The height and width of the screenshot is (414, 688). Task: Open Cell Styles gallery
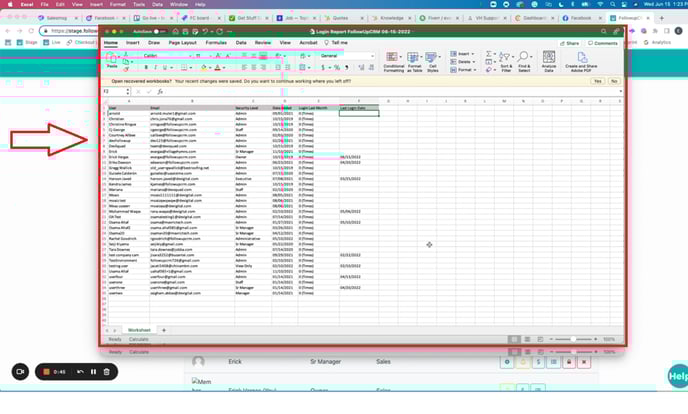[x=433, y=62]
